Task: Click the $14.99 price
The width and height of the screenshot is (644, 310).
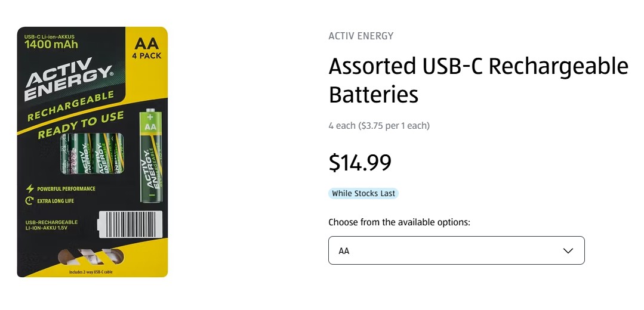Action: coord(360,162)
